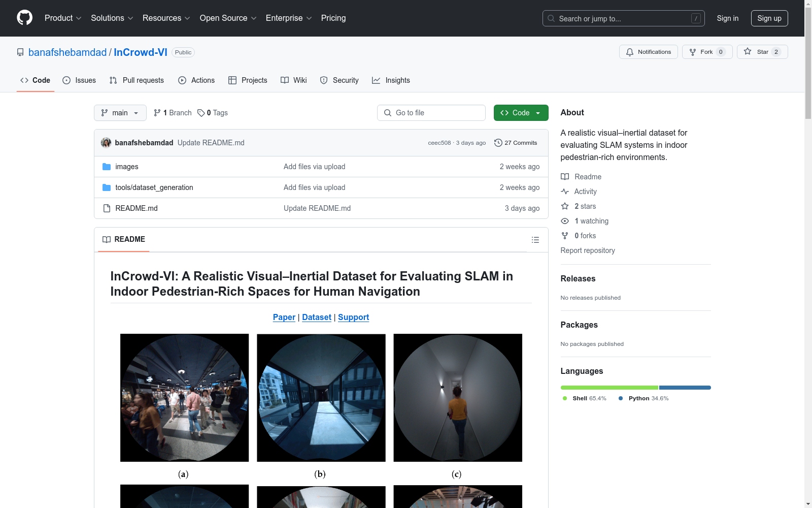Click banafshebamdad avatar in commit row

pos(106,143)
